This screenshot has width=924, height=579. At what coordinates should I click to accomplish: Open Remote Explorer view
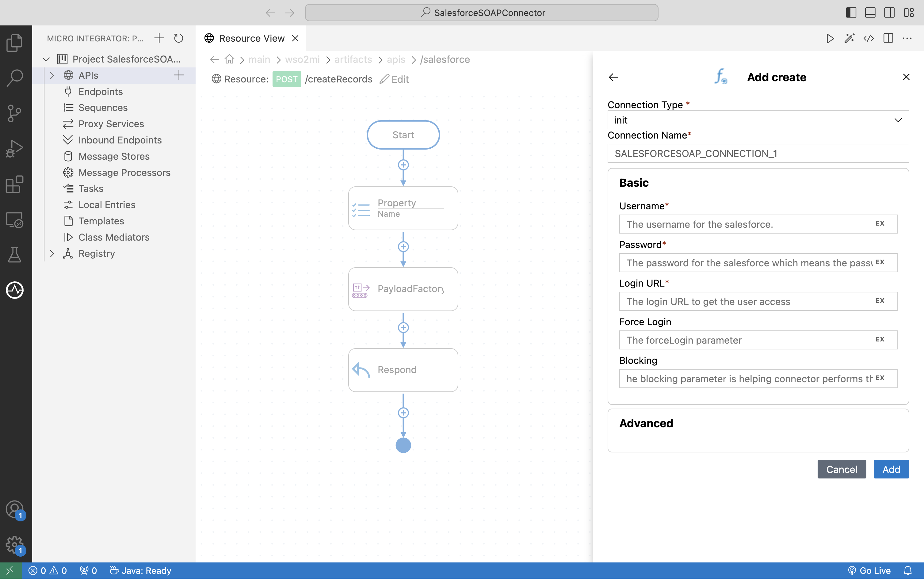point(14,220)
